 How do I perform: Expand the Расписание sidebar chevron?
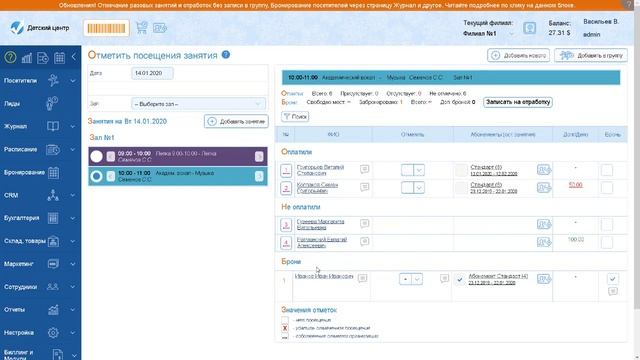[73, 149]
